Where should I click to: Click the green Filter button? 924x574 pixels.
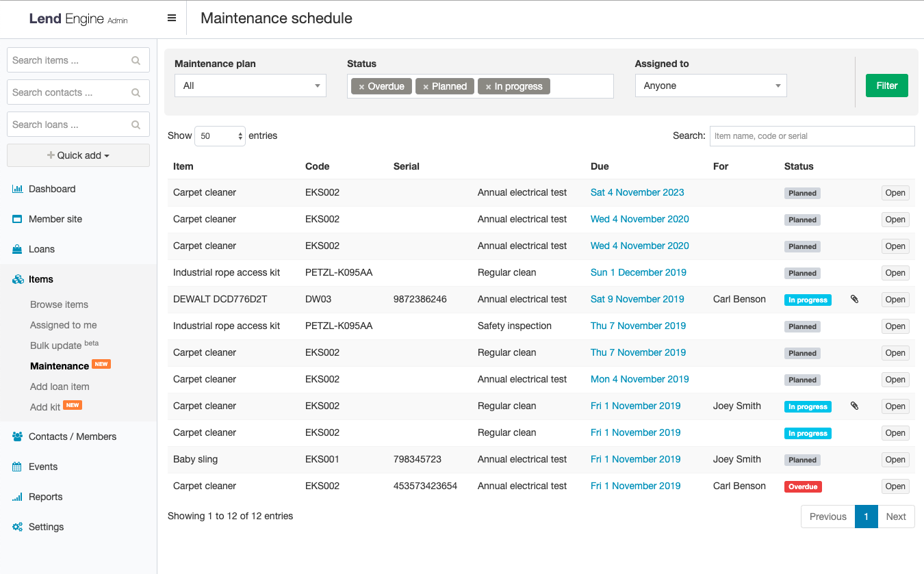886,86
